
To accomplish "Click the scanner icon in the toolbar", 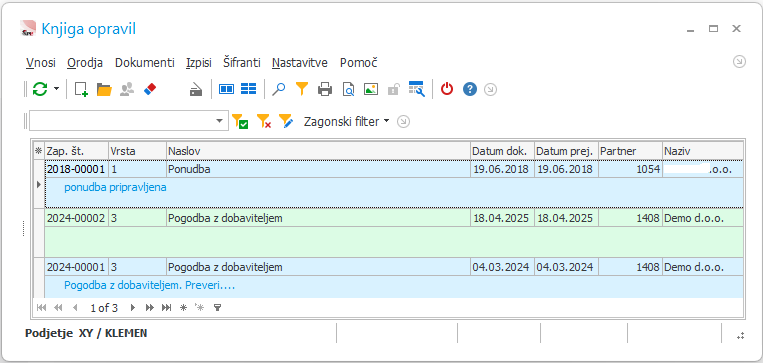I will click(x=196, y=90).
